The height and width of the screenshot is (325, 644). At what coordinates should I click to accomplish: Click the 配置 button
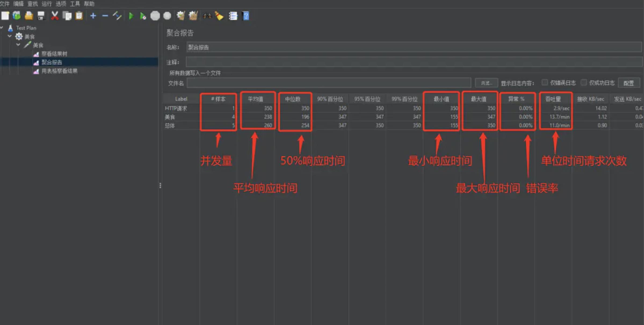628,83
